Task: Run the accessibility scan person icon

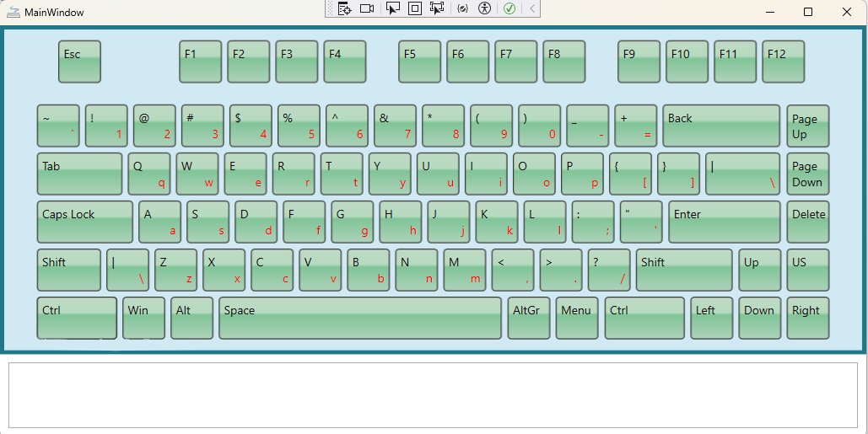Action: pos(484,8)
